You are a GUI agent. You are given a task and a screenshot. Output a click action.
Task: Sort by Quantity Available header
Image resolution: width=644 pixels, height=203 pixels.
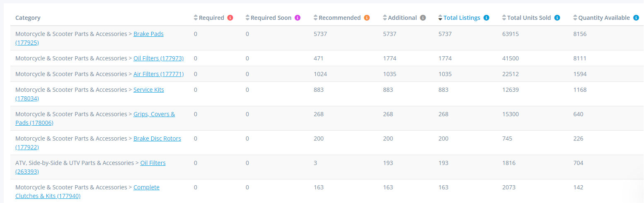click(601, 18)
